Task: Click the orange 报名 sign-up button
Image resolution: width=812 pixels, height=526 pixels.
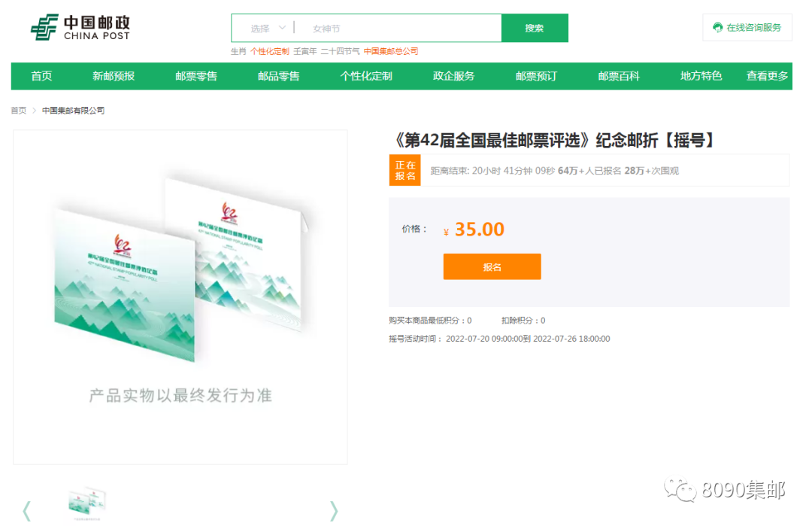Action: [x=492, y=267]
